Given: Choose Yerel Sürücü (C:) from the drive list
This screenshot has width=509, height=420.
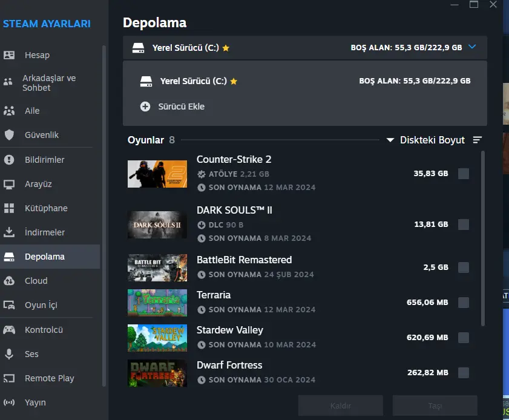Looking at the screenshot, I should click(x=305, y=81).
